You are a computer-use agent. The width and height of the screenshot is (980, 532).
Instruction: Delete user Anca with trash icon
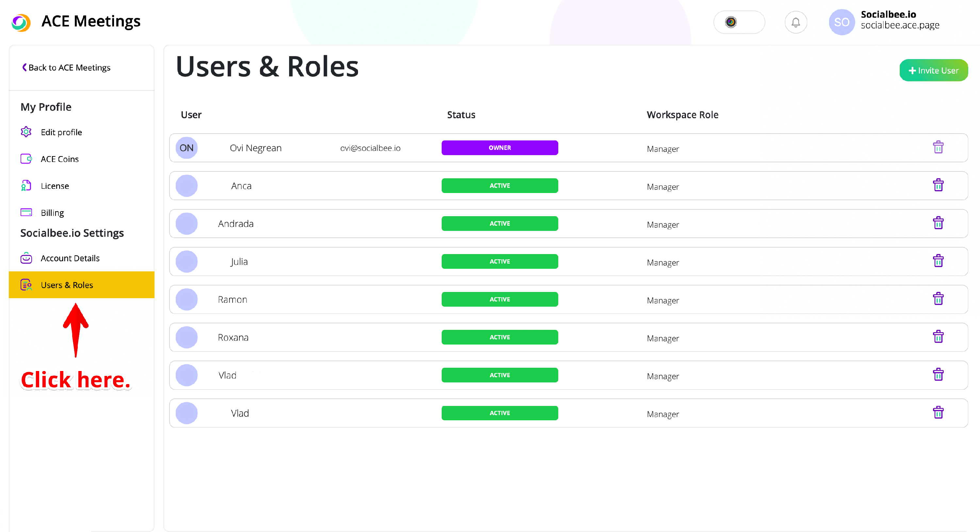tap(938, 185)
